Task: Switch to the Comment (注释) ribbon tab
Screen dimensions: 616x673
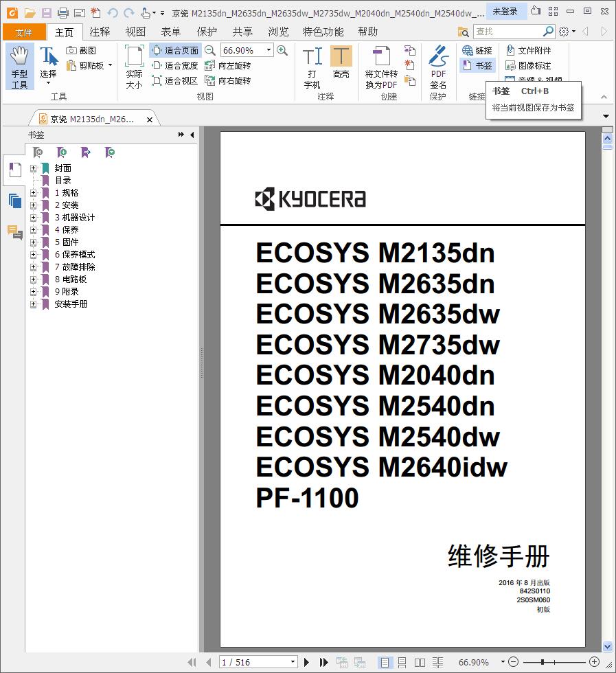Action: tap(100, 32)
